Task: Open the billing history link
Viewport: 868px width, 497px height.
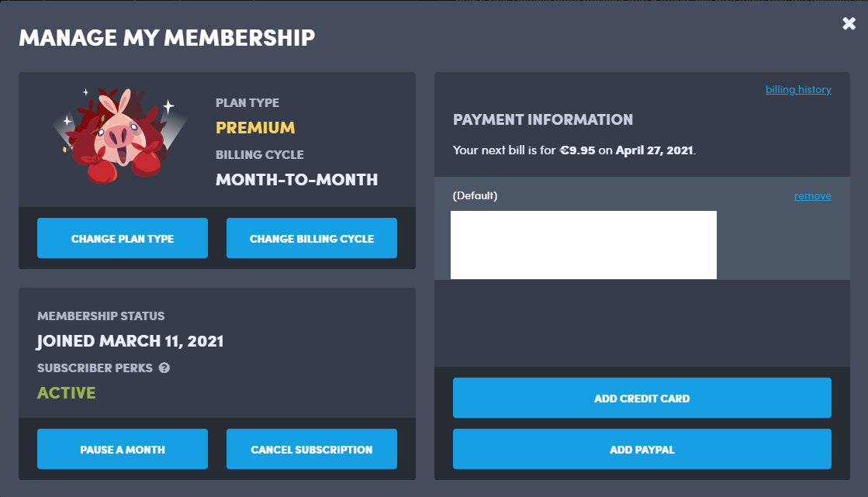Action: coord(798,90)
